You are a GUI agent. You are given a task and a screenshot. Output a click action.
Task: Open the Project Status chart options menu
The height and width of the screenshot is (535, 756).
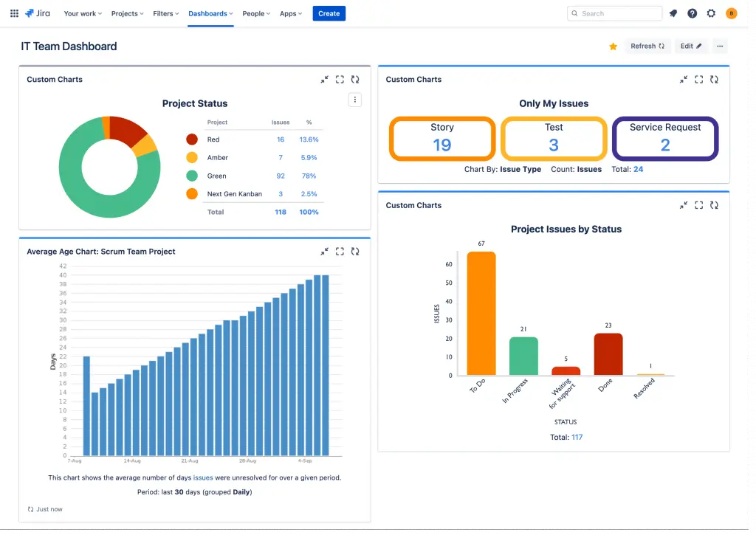coord(355,99)
